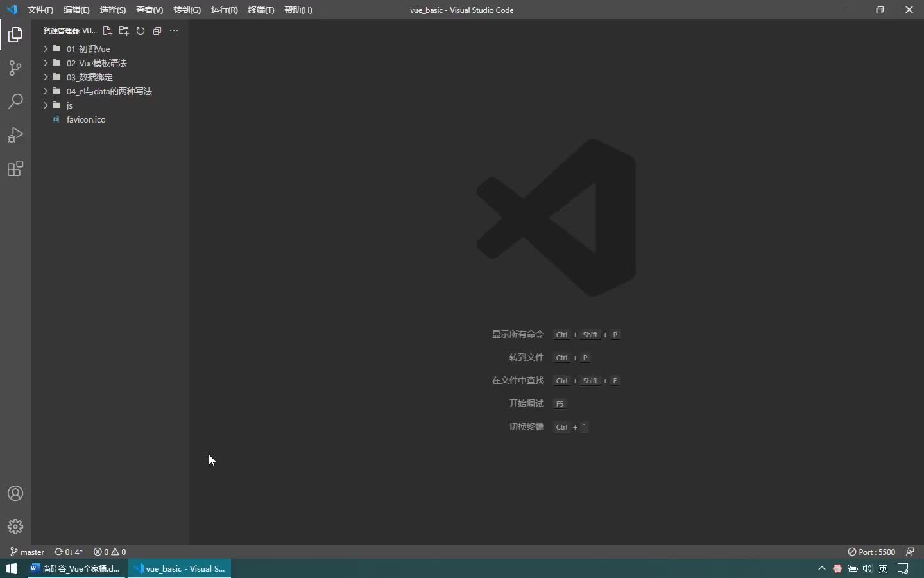The image size is (924, 578).
Task: Open the 运行(R) menu
Action: (x=224, y=10)
